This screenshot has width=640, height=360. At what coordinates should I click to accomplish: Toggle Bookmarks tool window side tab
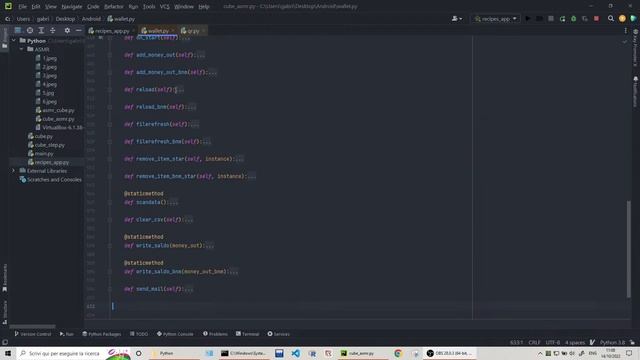pyautogui.click(x=4, y=278)
